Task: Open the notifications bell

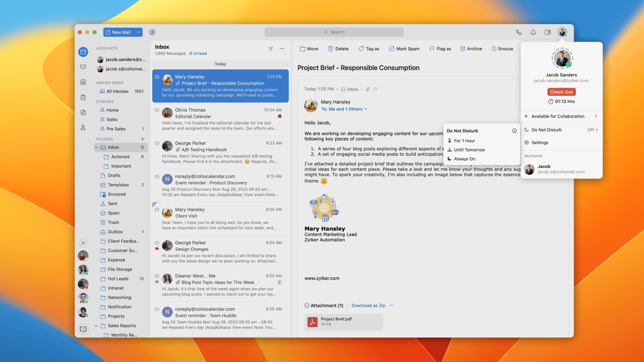Action: click(533, 32)
